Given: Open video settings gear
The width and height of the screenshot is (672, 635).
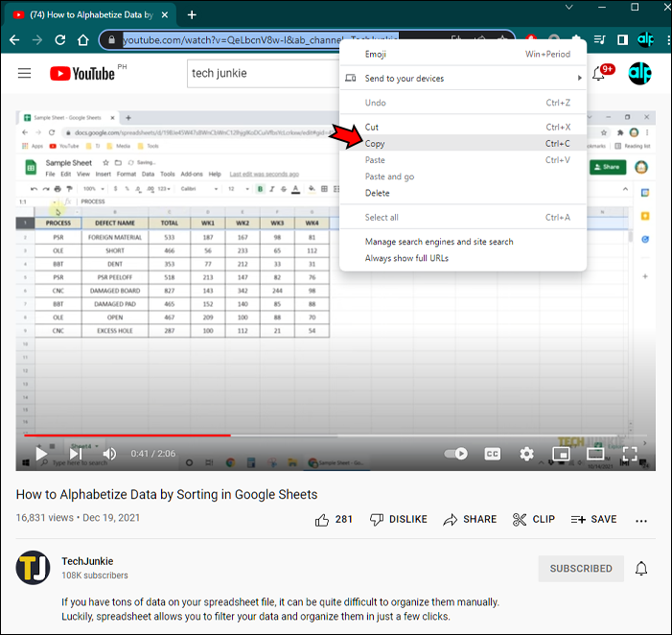Looking at the screenshot, I should click(x=526, y=454).
